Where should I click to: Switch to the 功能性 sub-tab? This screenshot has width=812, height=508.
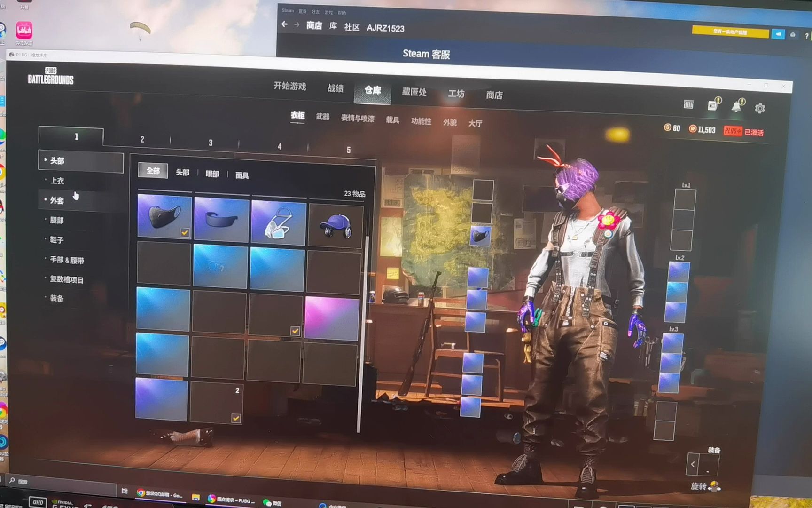point(421,121)
